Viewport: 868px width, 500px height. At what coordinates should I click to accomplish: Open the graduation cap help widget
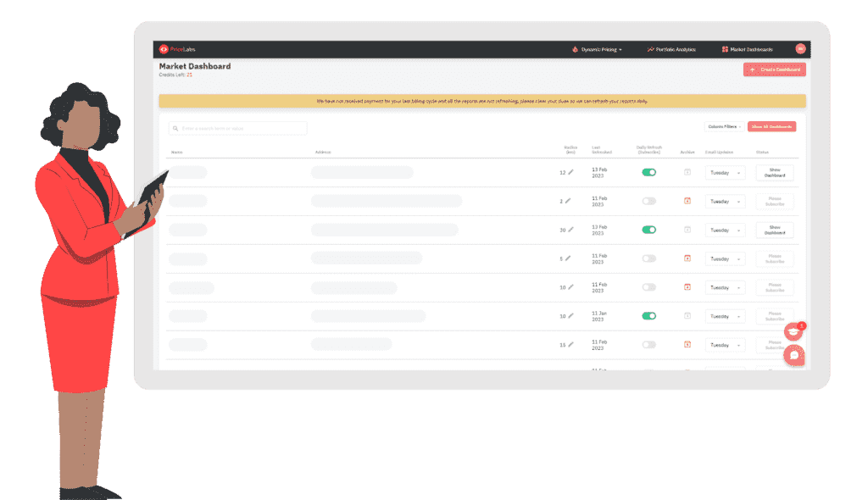coord(793,332)
